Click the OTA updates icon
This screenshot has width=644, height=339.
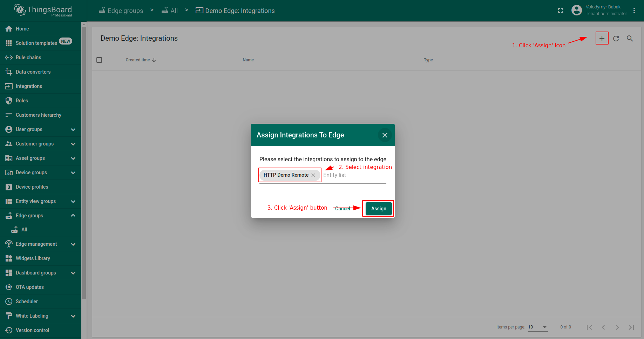coord(9,287)
